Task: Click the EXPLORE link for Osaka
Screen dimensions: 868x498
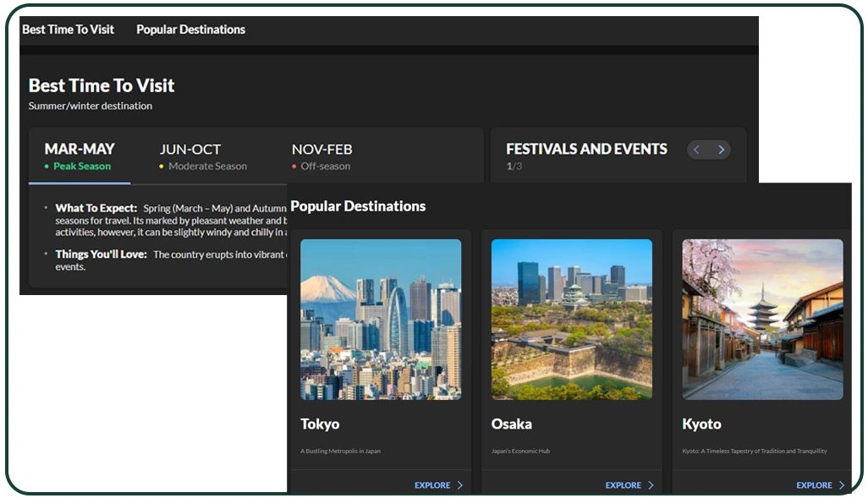Action: [624, 485]
